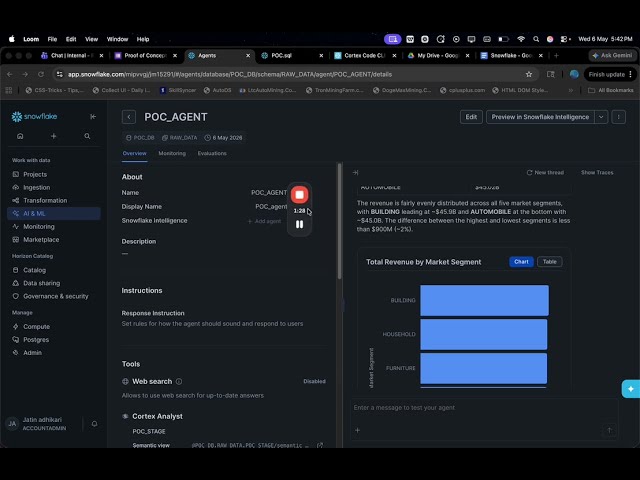
Task: Go back with the arrow beside POC_AGENT
Action: 129,117
